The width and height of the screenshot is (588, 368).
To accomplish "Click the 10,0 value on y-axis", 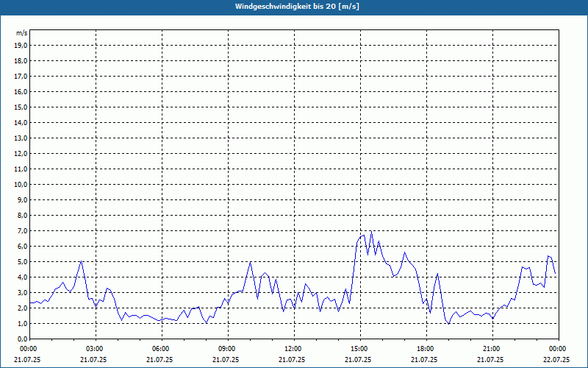I will click(x=21, y=185).
